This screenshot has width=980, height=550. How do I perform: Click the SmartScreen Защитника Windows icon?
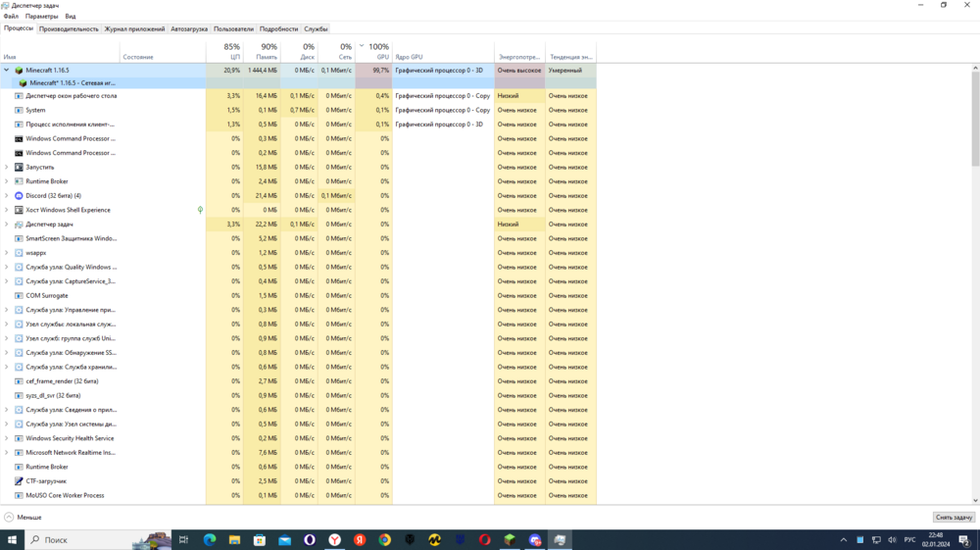(x=19, y=239)
